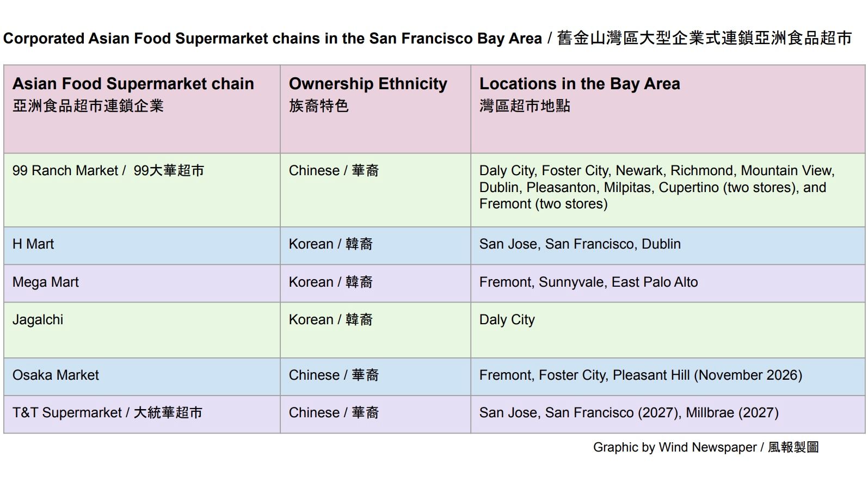Select the Jagalchi cell
This screenshot has width=868, height=488.
(x=142, y=330)
